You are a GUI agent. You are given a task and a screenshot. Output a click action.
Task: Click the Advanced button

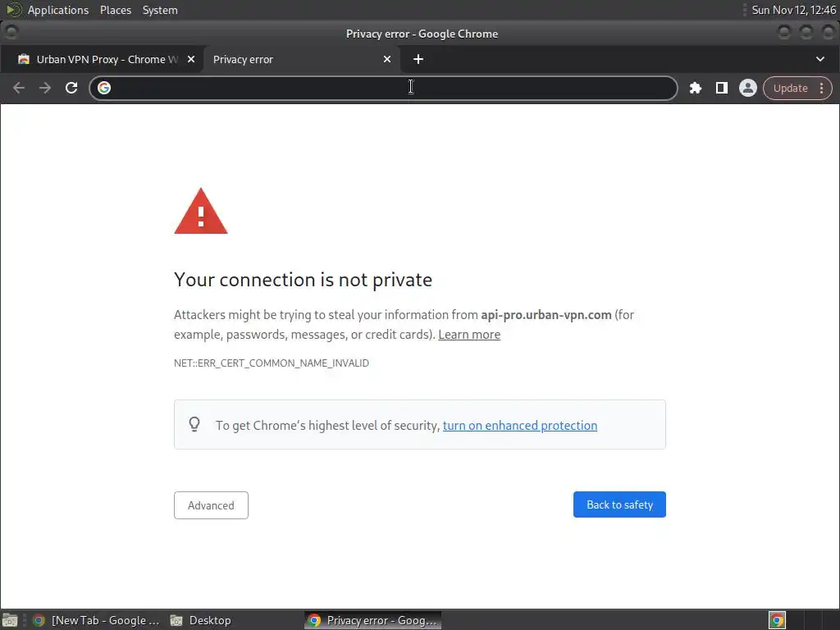pyautogui.click(x=211, y=505)
